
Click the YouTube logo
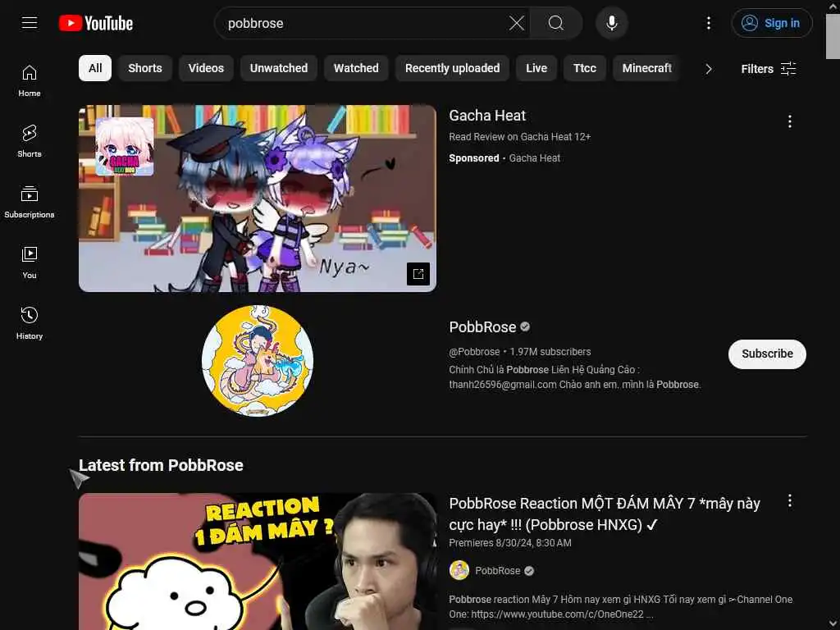[x=96, y=23]
